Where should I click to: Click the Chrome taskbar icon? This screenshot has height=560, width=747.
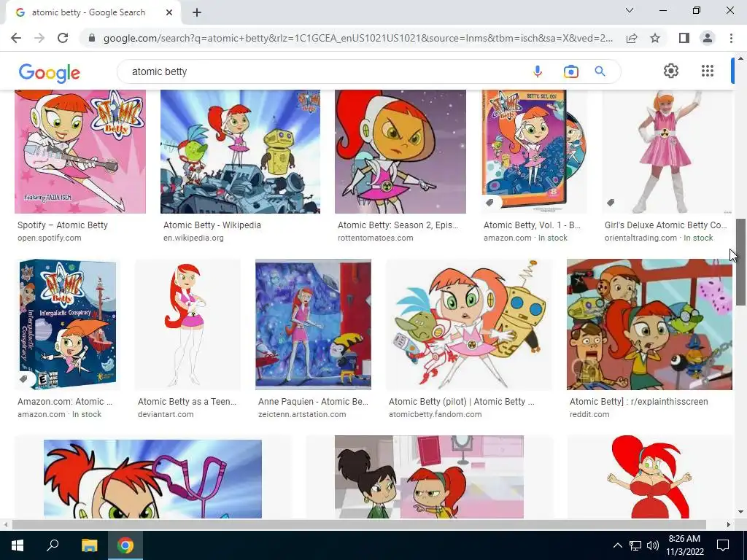pos(125,545)
